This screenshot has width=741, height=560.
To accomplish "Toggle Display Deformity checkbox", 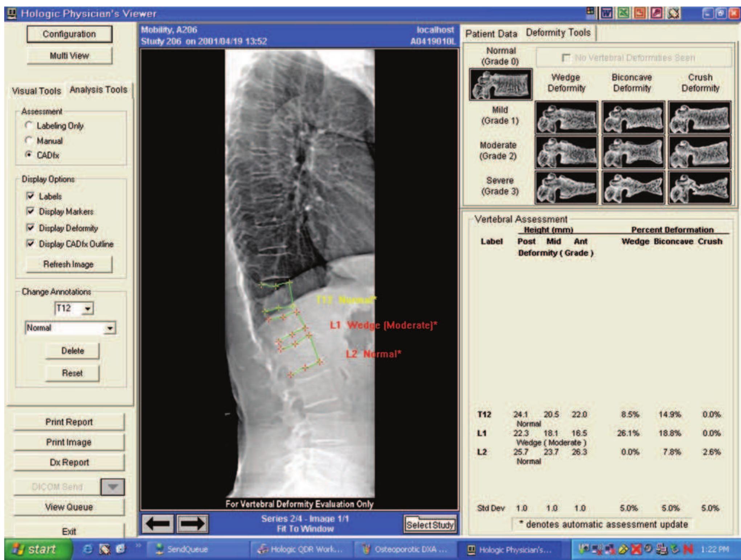I will 30,228.
